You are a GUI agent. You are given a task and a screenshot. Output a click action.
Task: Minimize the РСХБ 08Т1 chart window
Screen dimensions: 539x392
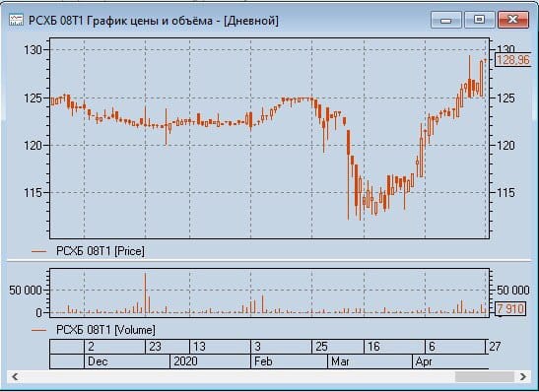[x=445, y=20]
